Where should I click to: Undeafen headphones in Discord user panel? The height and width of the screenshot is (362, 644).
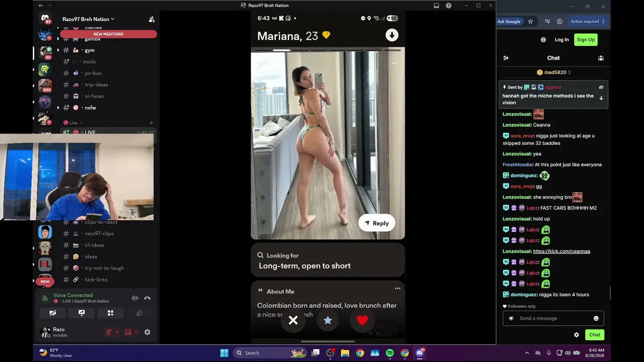[128, 332]
